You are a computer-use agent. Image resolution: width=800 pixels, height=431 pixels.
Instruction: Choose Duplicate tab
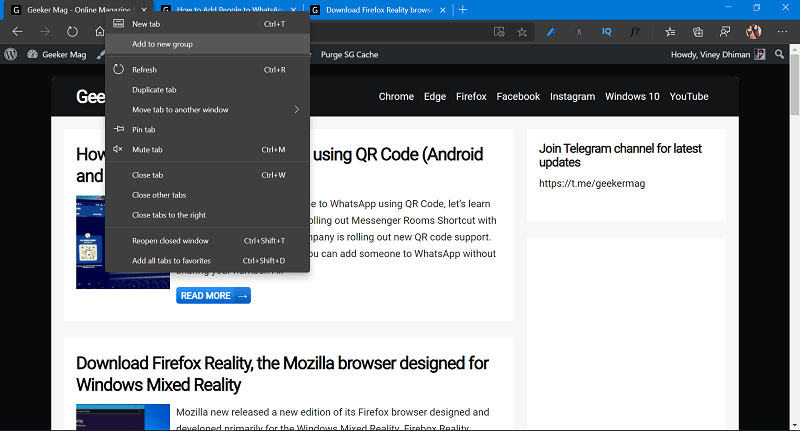(x=207, y=89)
